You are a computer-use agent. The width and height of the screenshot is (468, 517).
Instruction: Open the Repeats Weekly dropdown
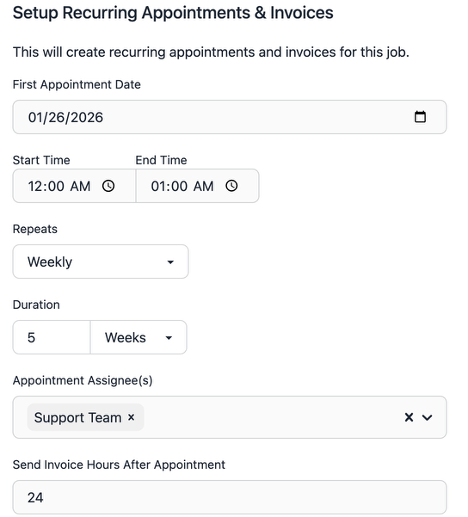101,262
